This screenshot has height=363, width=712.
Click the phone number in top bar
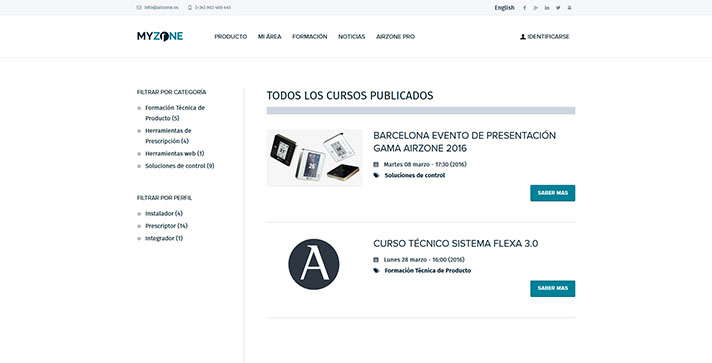tap(213, 8)
